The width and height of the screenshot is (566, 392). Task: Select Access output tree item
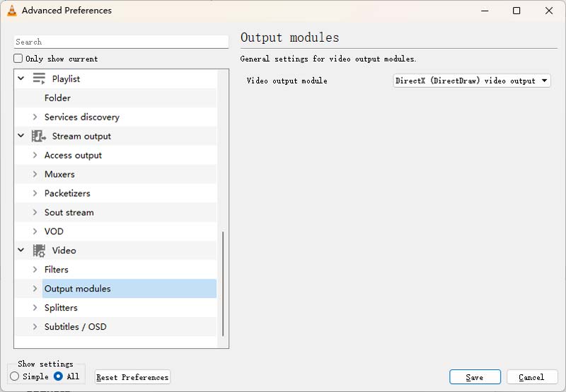pyautogui.click(x=73, y=155)
